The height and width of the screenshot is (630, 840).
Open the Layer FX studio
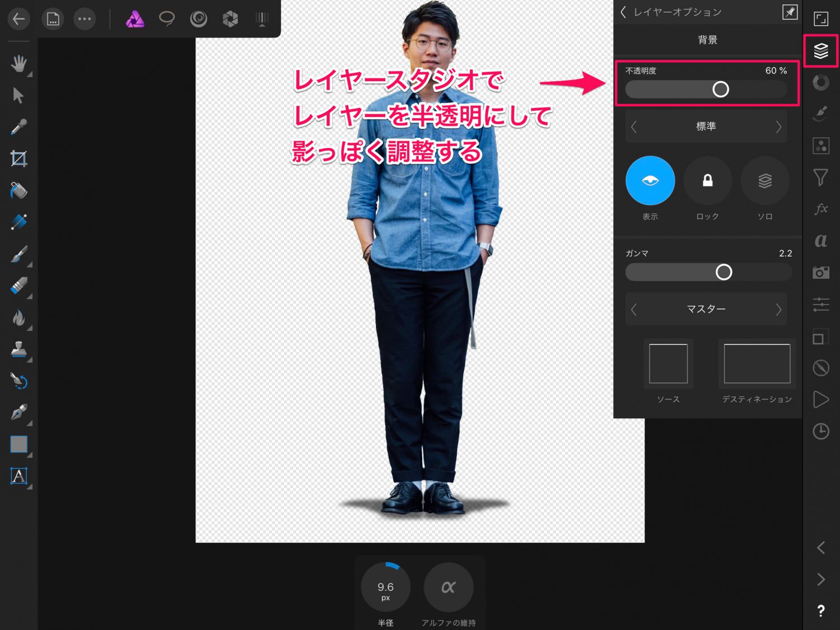[x=820, y=209]
